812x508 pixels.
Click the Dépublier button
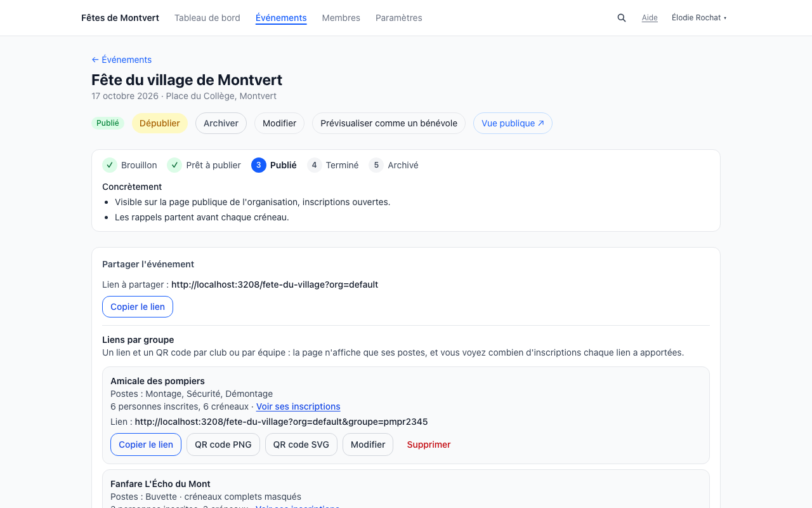(x=160, y=123)
